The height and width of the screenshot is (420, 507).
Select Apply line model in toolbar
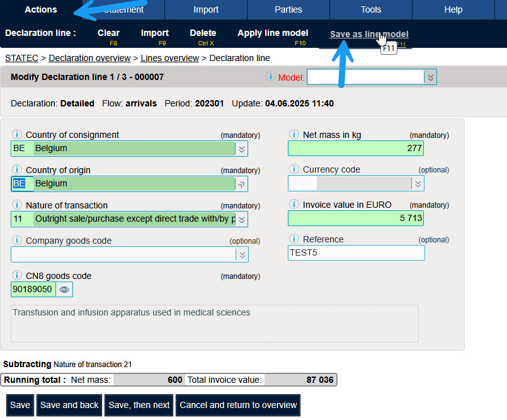272,33
